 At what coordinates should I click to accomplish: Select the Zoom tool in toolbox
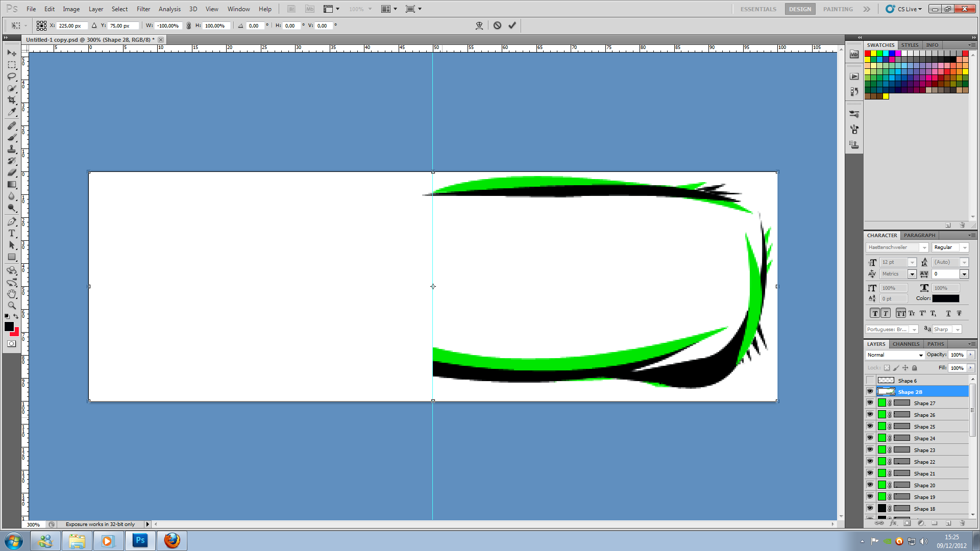[12, 306]
